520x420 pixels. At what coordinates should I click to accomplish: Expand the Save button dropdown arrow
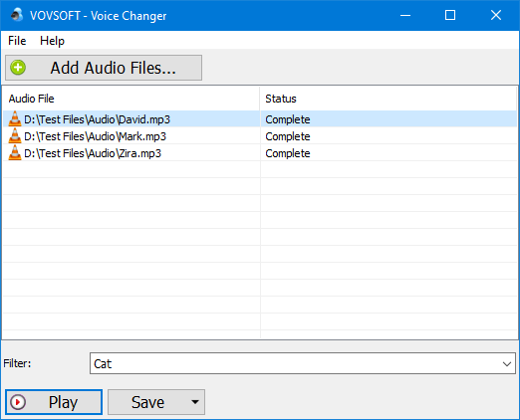pyautogui.click(x=195, y=402)
